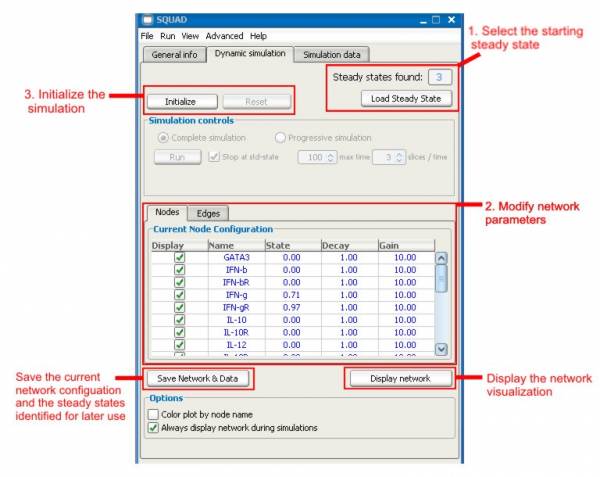
Task: Enable Color plot by node name
Action: [153, 414]
